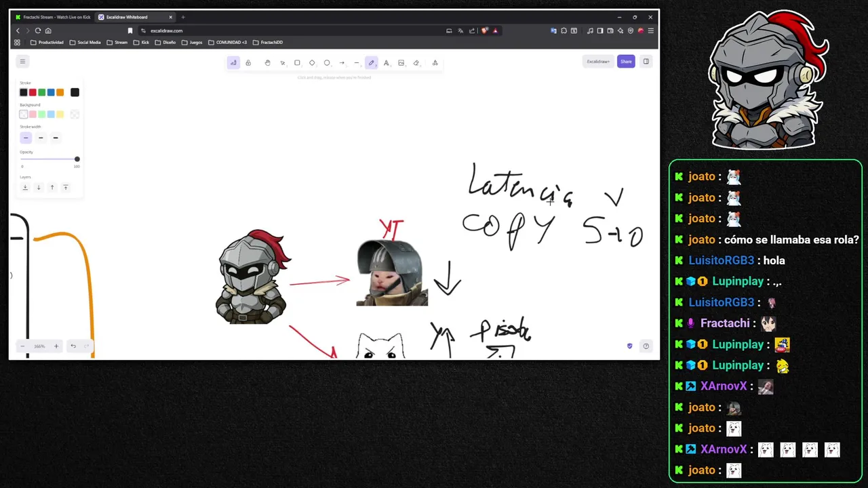Open the browser main menu icon

pos(651,30)
